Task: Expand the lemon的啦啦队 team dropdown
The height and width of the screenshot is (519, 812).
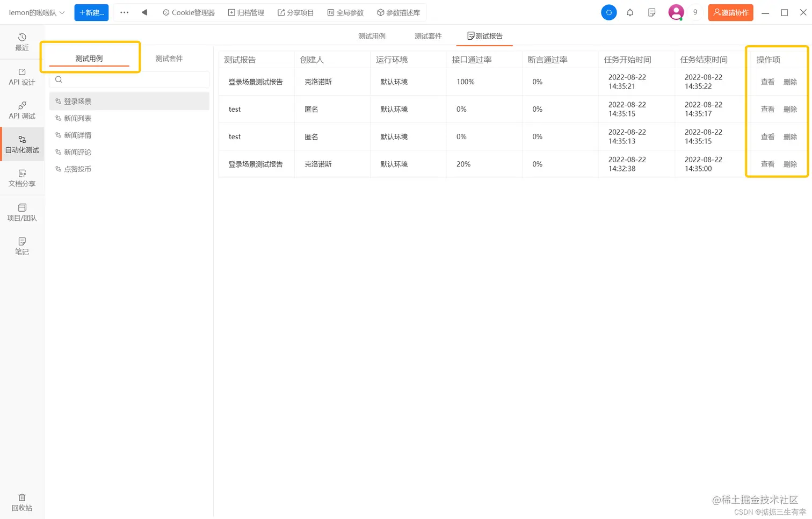Action: coord(35,12)
